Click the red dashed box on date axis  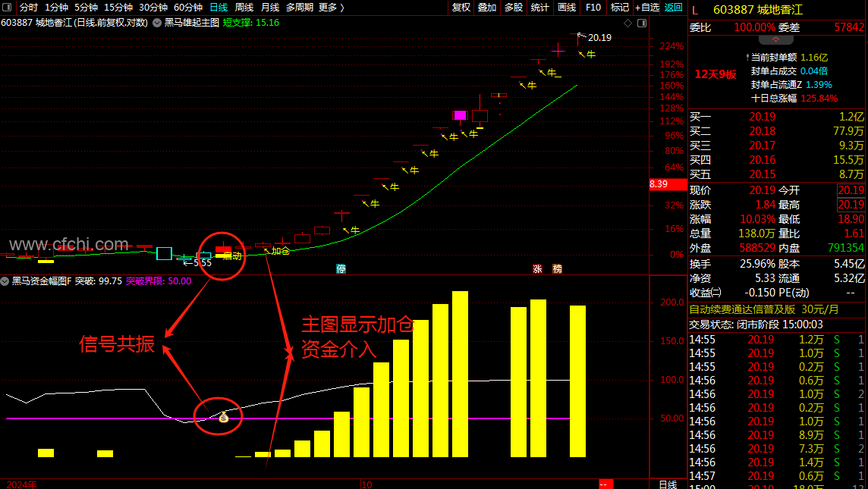point(605,484)
